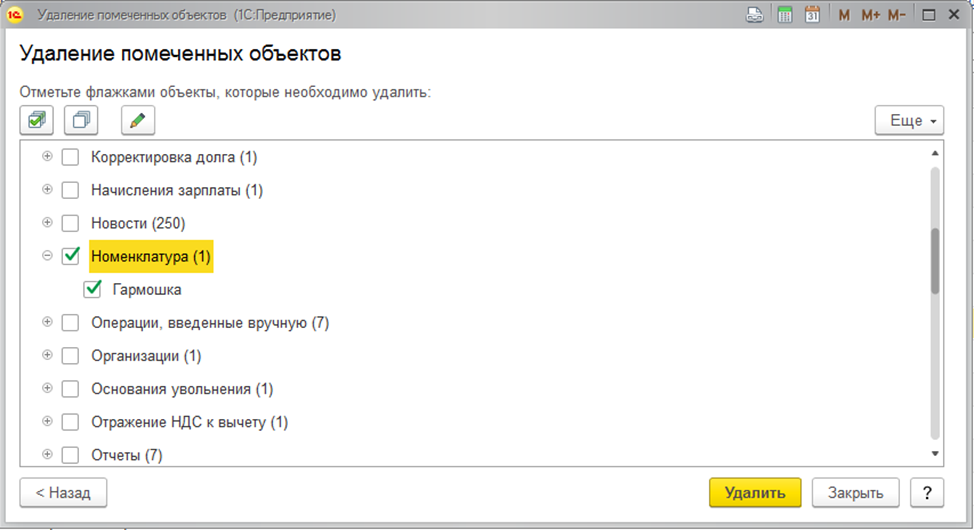Expand the Операции, введенные вручную node
This screenshot has height=530, width=974.
(x=47, y=322)
